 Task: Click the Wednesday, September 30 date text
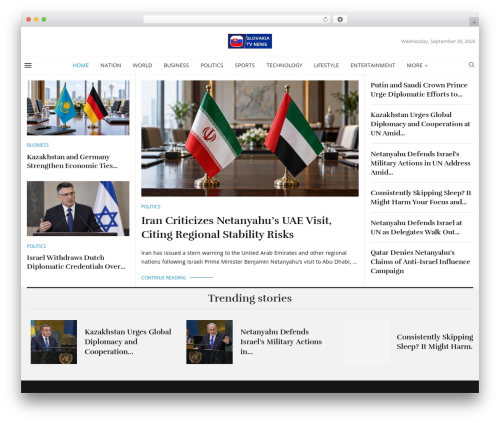[438, 41]
